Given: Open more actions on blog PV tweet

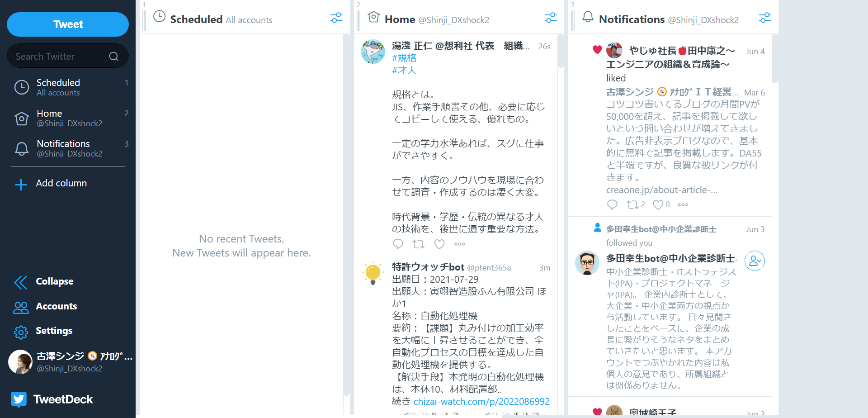Looking at the screenshot, I should pyautogui.click(x=683, y=205).
